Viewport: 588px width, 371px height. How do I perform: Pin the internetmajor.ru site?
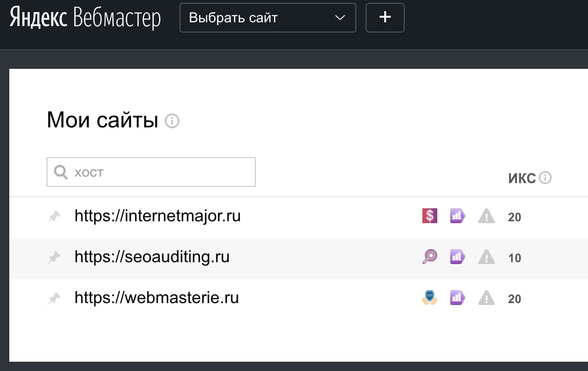(54, 216)
